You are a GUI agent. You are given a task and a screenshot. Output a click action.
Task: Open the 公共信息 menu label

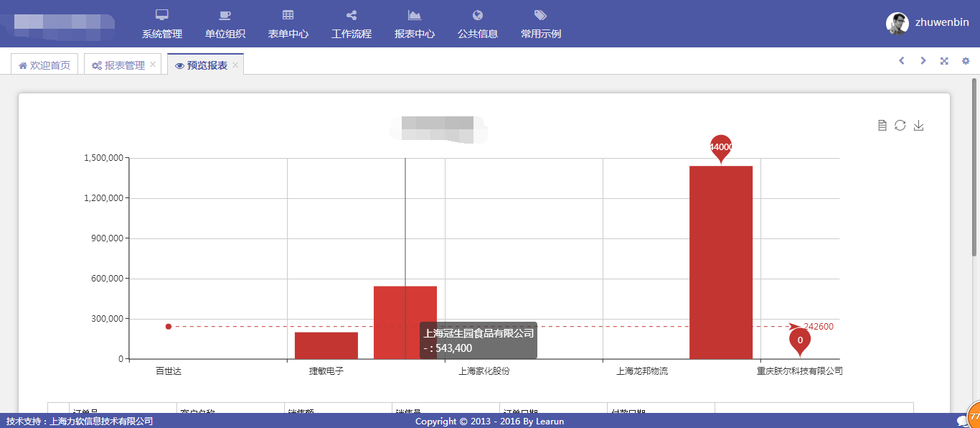478,34
